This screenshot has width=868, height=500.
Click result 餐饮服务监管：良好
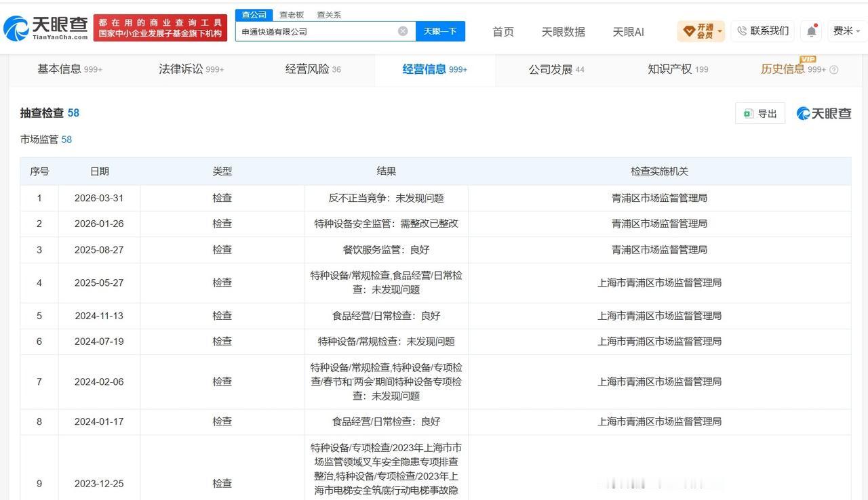[386, 249]
